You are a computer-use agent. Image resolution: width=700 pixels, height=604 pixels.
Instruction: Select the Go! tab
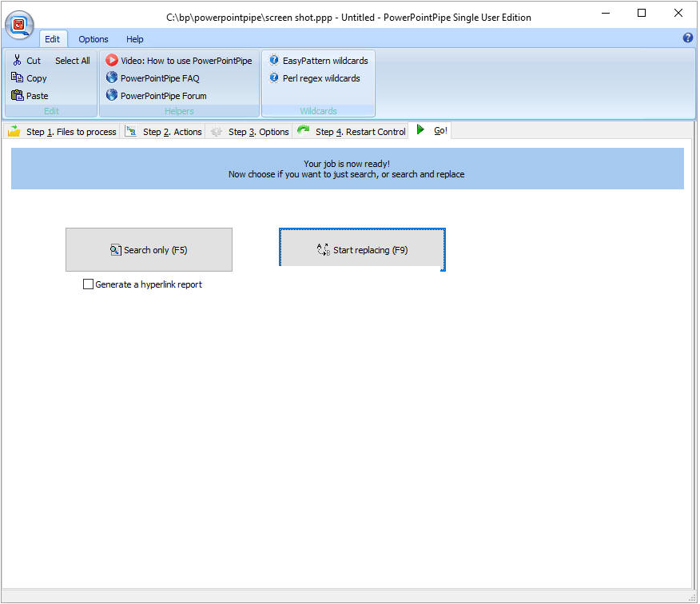[431, 130]
